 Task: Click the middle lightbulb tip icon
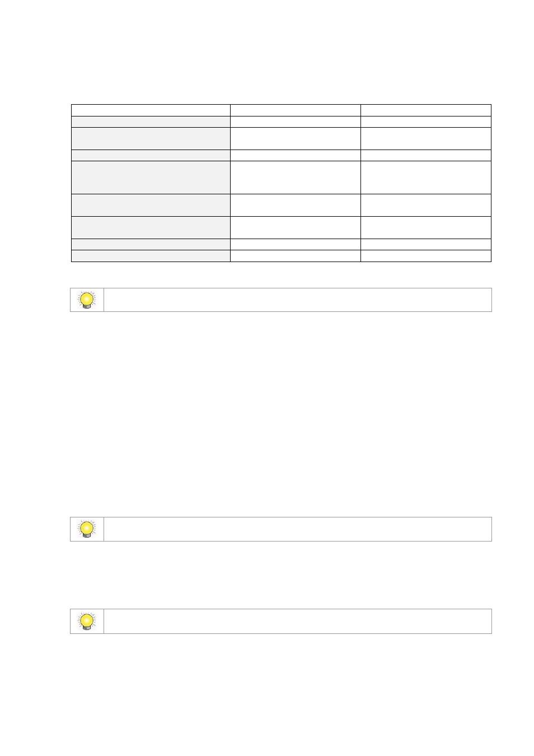click(x=87, y=529)
